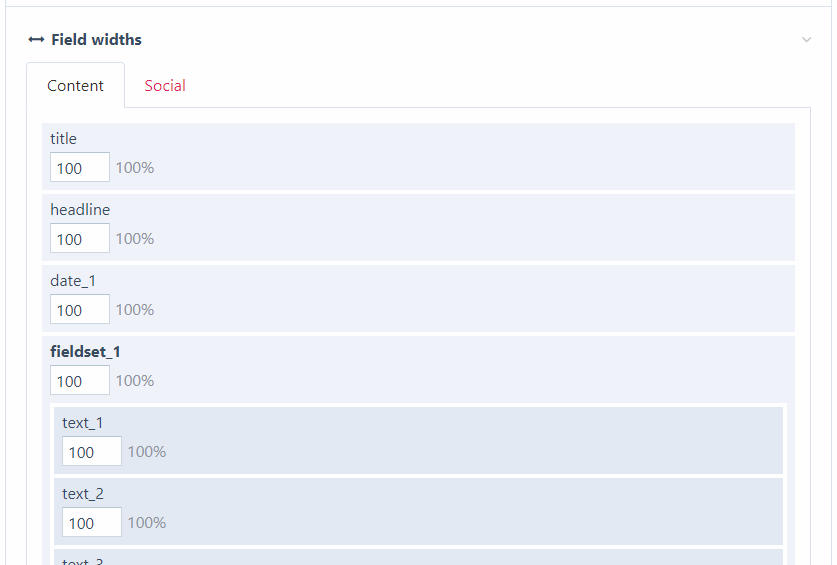
Task: Focus the text_2 width input
Action: (x=92, y=522)
